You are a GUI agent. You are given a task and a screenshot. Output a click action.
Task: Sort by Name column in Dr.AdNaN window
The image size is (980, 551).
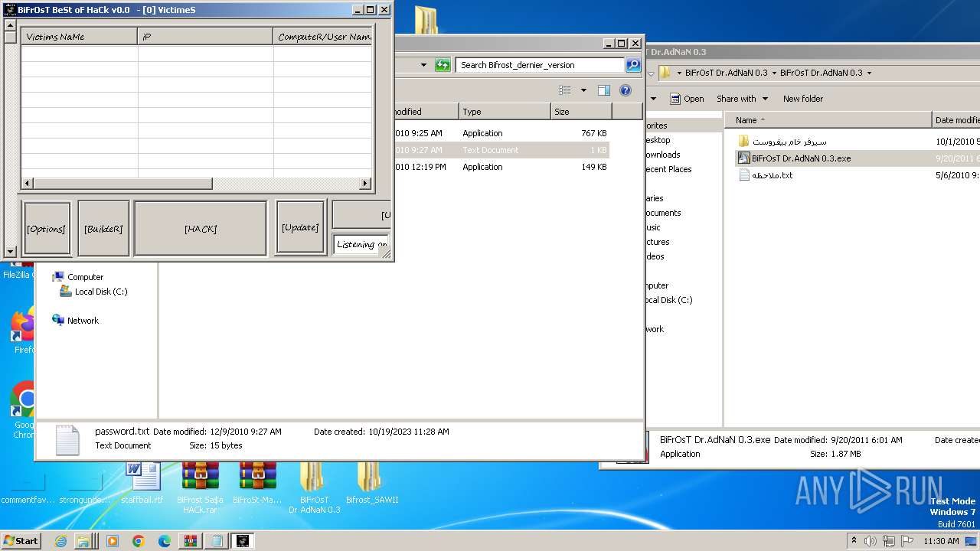click(827, 120)
